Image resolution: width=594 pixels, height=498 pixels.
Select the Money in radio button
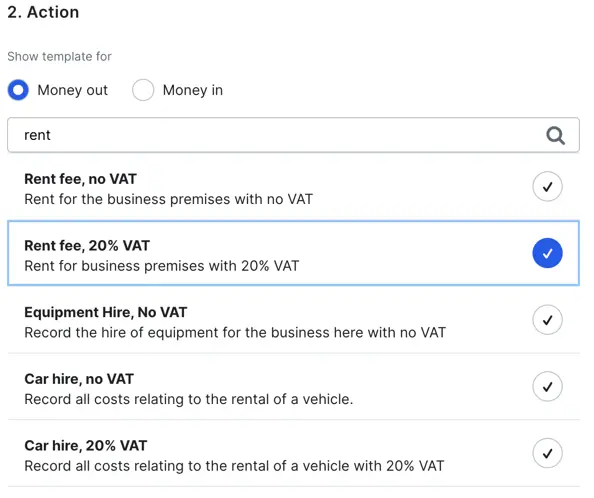click(x=143, y=90)
